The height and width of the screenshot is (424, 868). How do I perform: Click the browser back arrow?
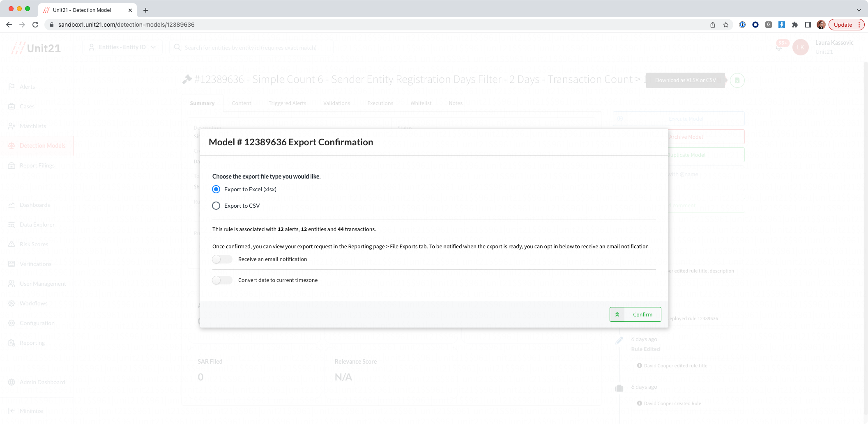click(x=9, y=25)
